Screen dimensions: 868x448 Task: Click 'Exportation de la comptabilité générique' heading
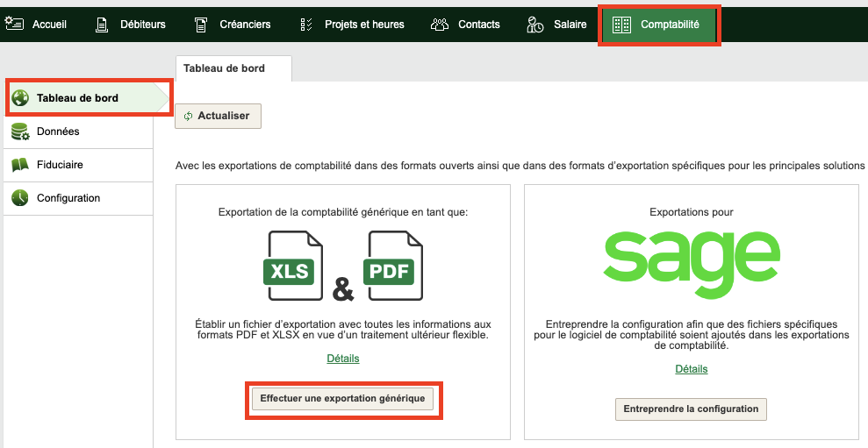coord(343,212)
